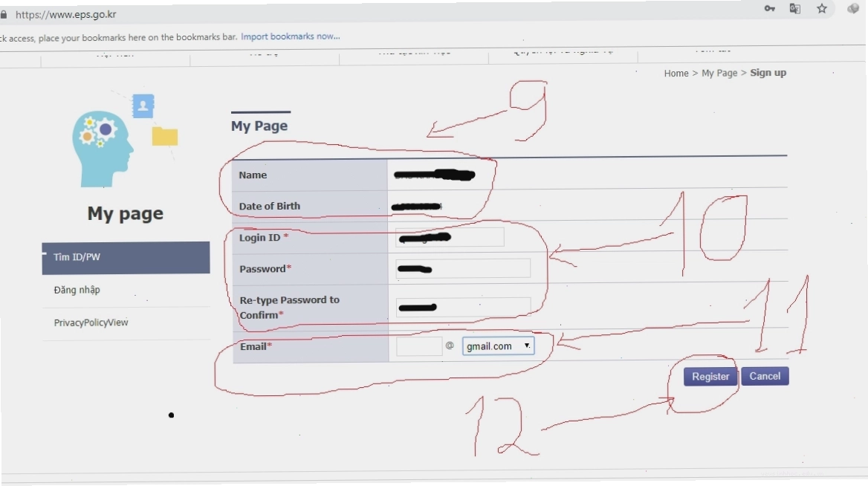Click the browser extension icon at far right
The image size is (868, 486).
click(853, 8)
